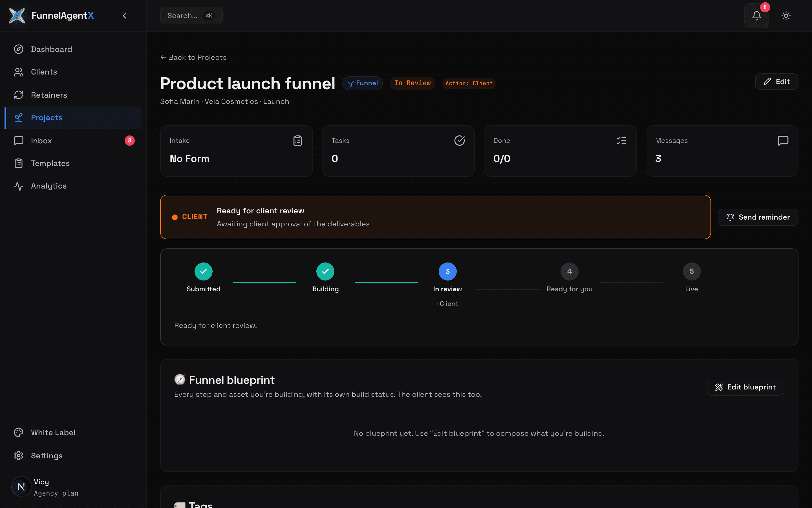812x508 pixels.
Task: Click the 'Product launch funnel' title
Action: (248, 83)
